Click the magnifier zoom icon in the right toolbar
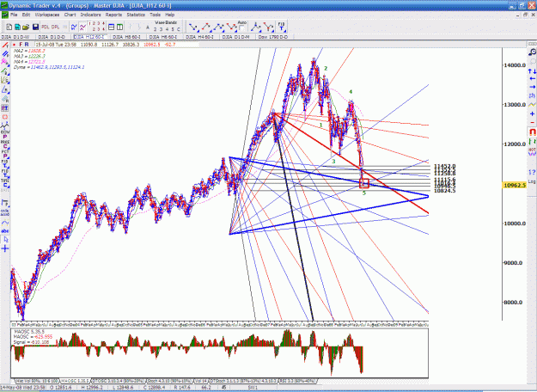The height and width of the screenshot is (392, 537). point(532,52)
